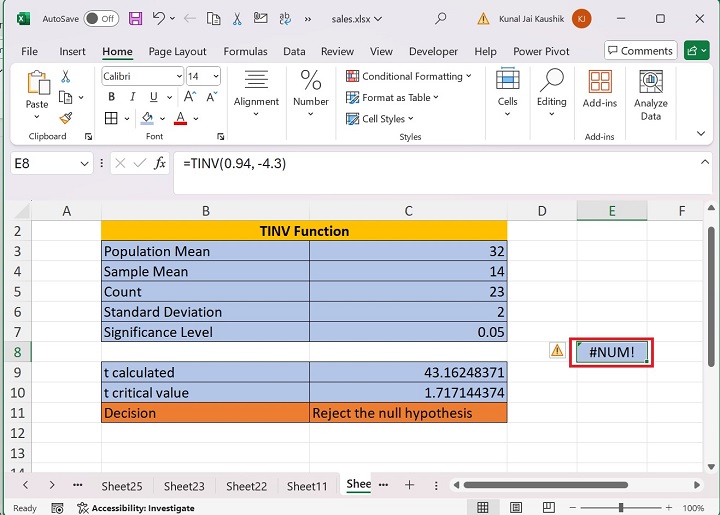
Task: Switch to the Sheet22 worksheet tab
Action: [x=246, y=486]
